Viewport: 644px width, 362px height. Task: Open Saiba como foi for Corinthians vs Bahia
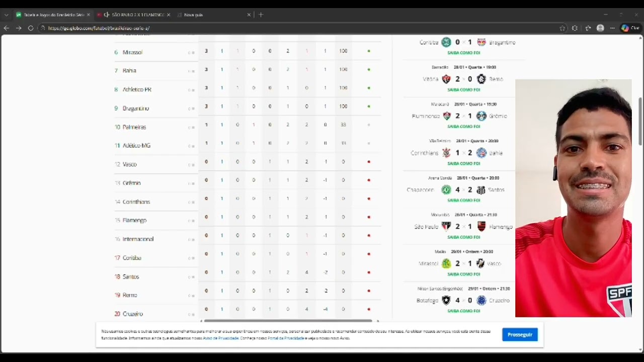(x=464, y=163)
